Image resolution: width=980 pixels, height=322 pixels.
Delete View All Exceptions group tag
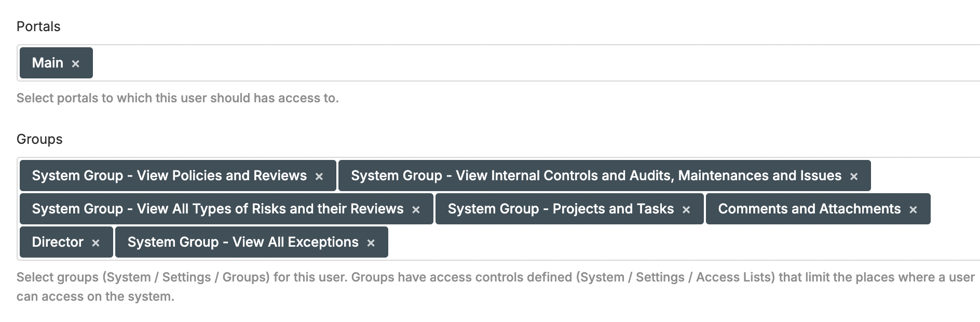click(371, 243)
